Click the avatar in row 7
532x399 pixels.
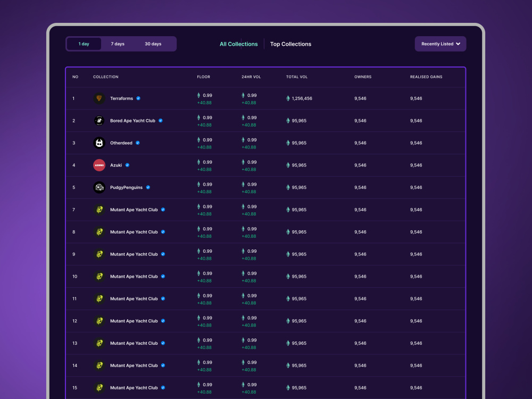(x=99, y=210)
